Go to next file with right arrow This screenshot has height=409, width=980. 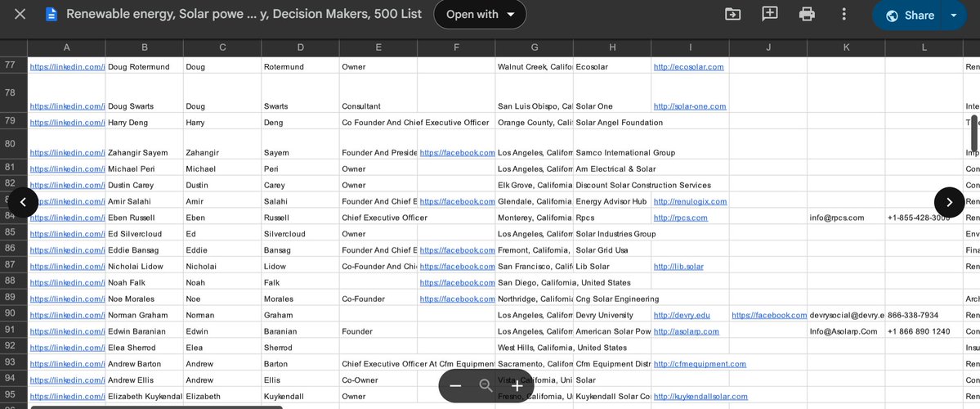(x=949, y=202)
